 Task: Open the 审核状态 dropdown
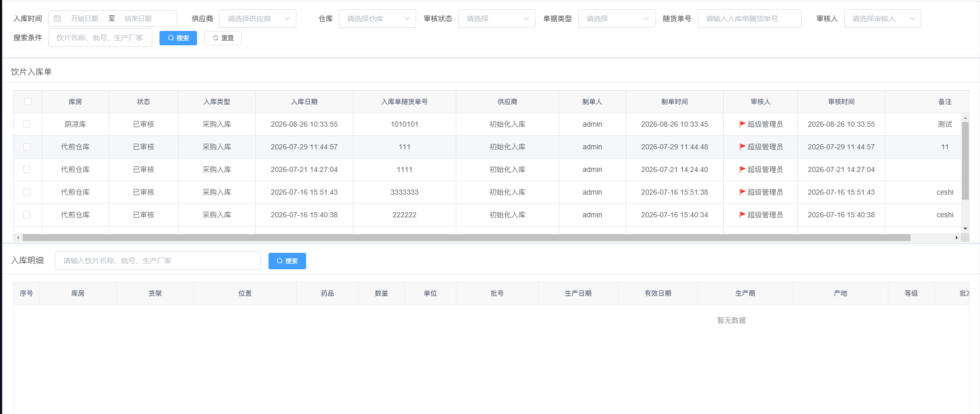[x=497, y=19]
